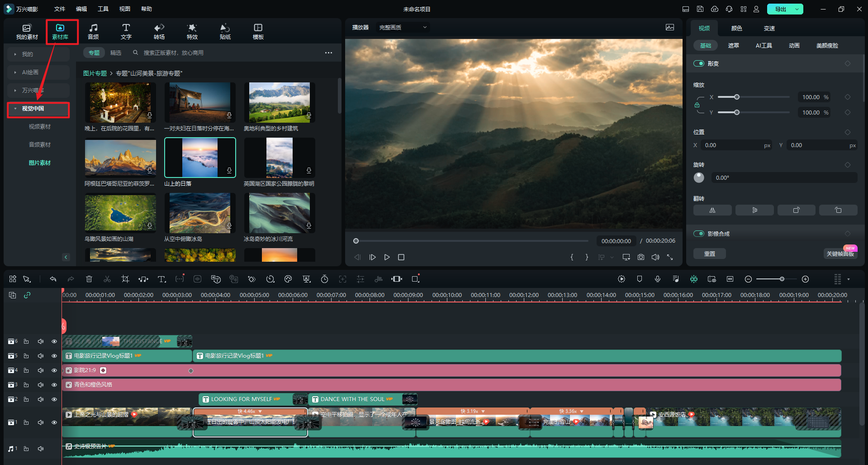The image size is (868, 465).
Task: Click the undo arrow in timeline toolbar
Action: coord(53,279)
